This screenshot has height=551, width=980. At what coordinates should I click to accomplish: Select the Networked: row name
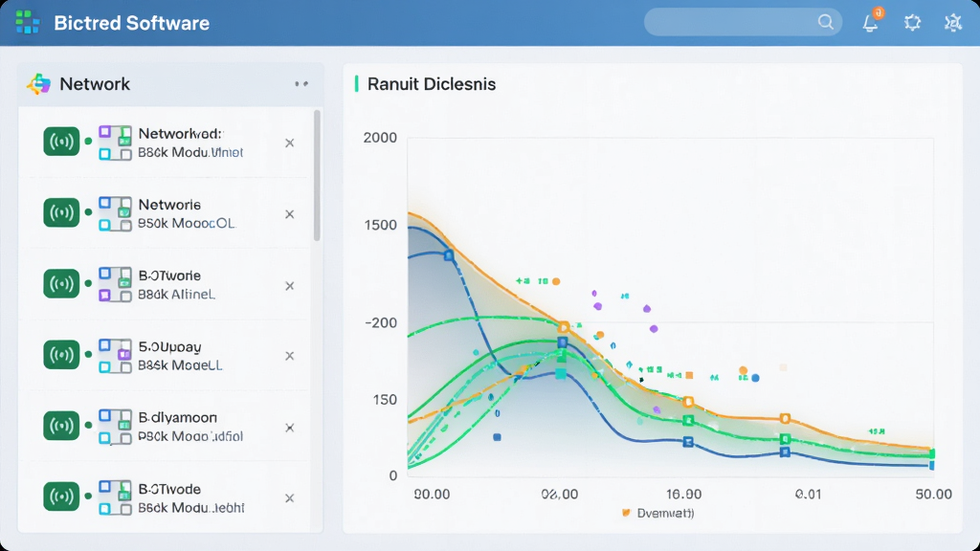(x=180, y=134)
